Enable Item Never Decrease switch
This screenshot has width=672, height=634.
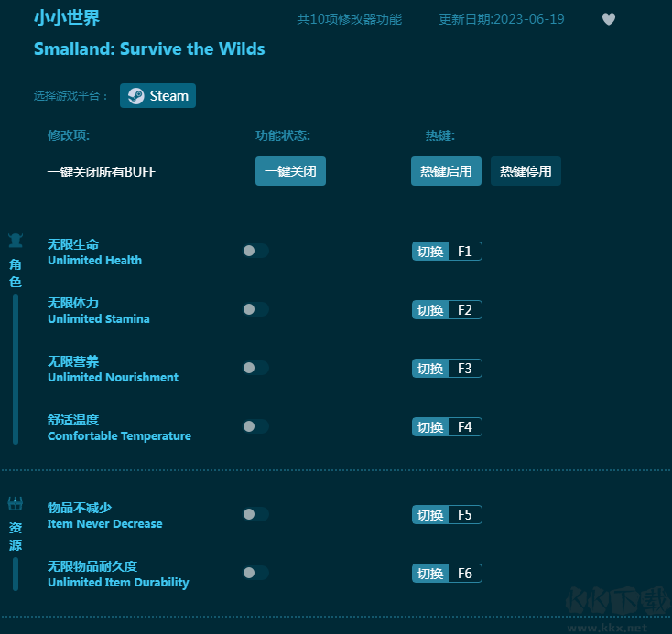coord(255,514)
